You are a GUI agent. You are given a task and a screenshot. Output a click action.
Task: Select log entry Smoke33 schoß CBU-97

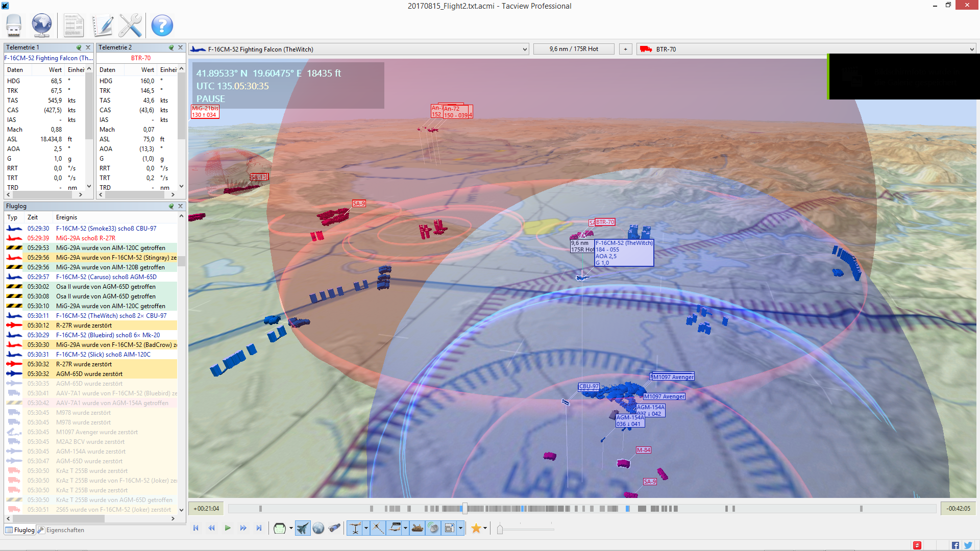coord(91,229)
